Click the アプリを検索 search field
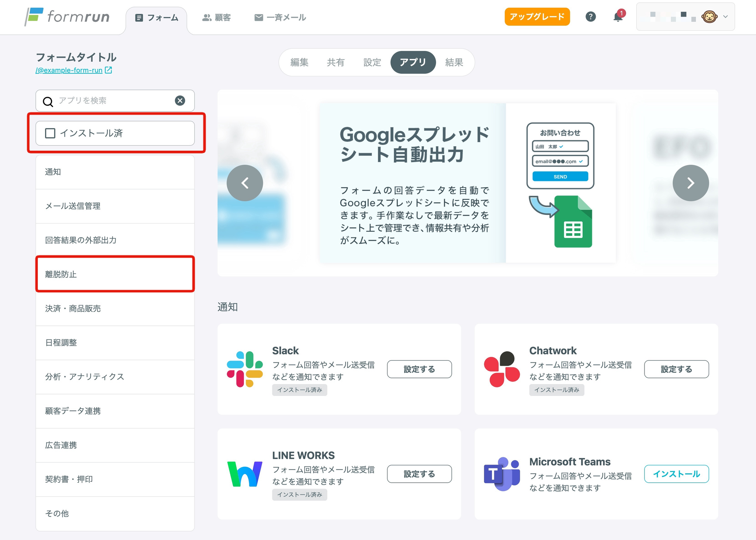The width and height of the screenshot is (756, 540). [x=114, y=101]
